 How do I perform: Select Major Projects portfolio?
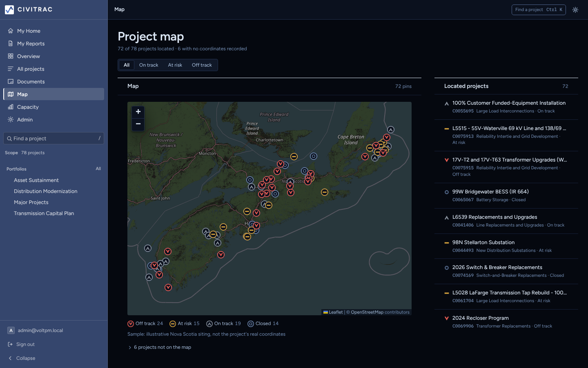[x=31, y=202]
